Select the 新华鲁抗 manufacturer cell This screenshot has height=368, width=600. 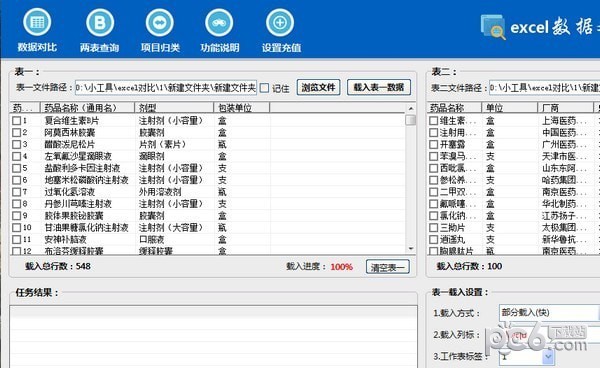coord(564,239)
